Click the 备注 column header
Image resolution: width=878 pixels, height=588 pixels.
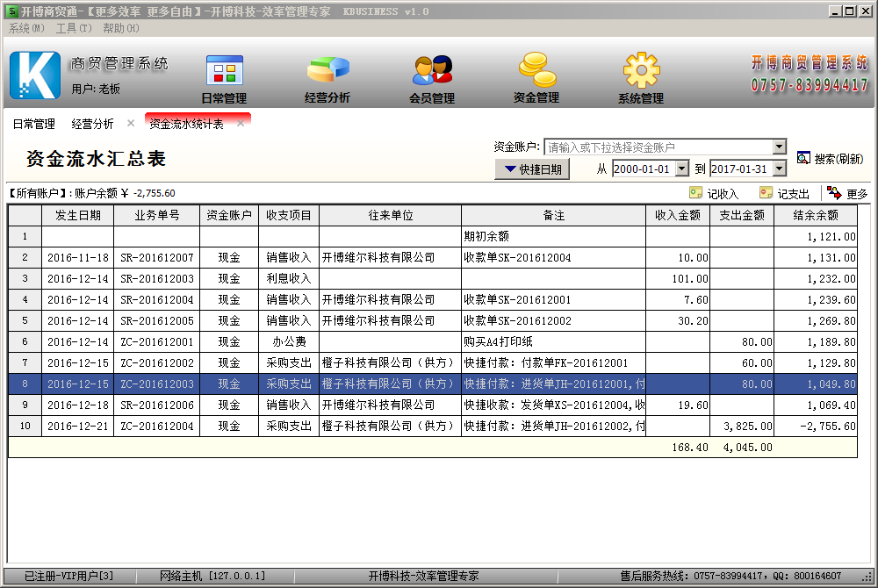click(553, 215)
